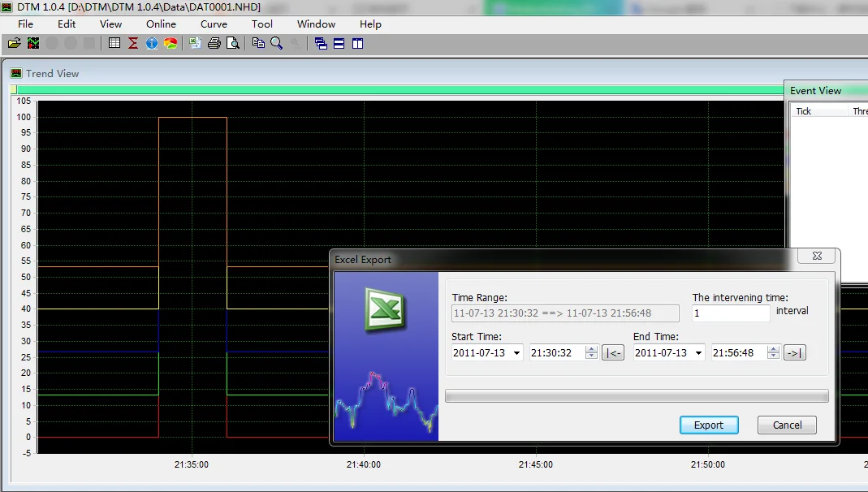Open the Online menu
Viewport: 868px width, 492px height.
point(161,24)
